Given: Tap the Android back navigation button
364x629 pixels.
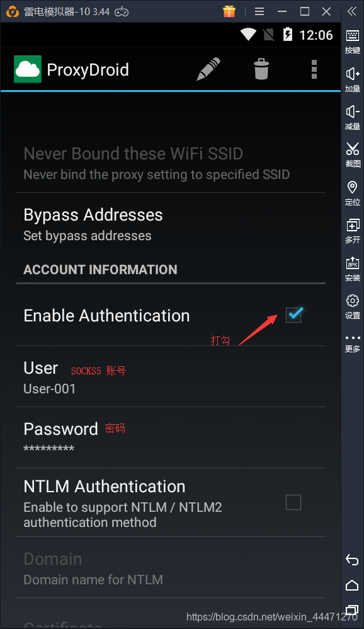Looking at the screenshot, I should 351,560.
